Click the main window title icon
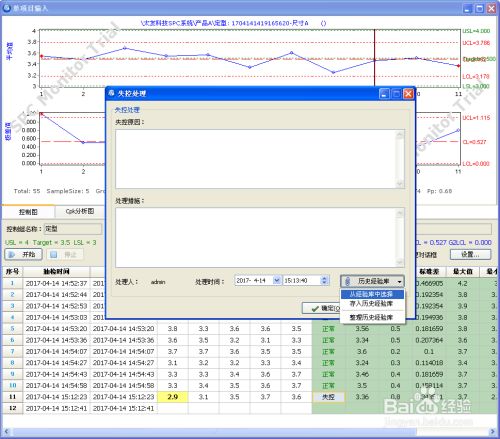The width and height of the screenshot is (500, 439). click(x=6, y=8)
